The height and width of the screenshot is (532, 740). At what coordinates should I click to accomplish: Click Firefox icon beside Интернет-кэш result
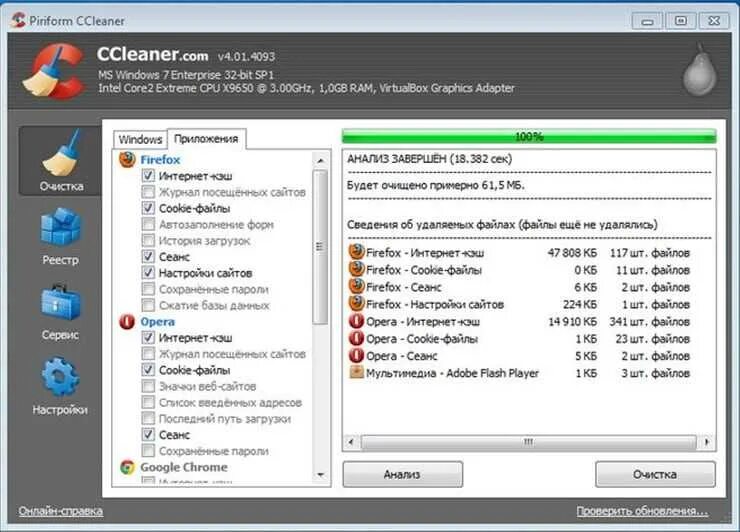pyautogui.click(x=356, y=252)
